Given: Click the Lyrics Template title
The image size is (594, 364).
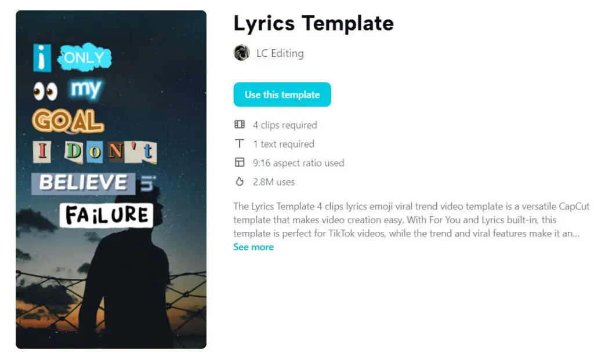Looking at the screenshot, I should [x=313, y=24].
